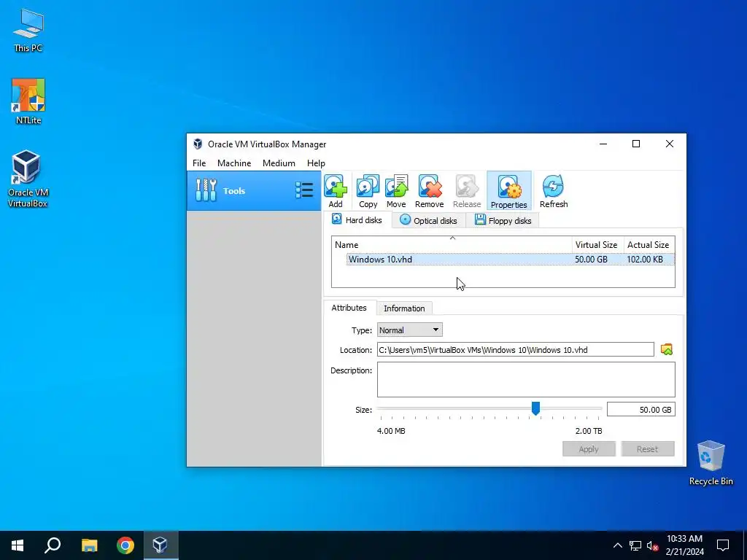Click the Move disk toolbar icon
The width and height of the screenshot is (747, 560).
pos(396,191)
